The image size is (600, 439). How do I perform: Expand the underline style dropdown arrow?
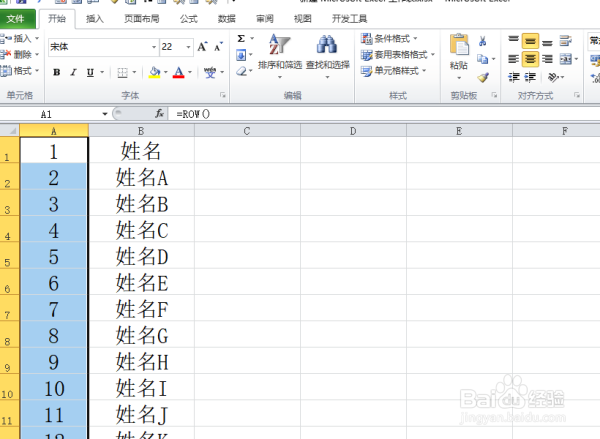click(x=102, y=72)
